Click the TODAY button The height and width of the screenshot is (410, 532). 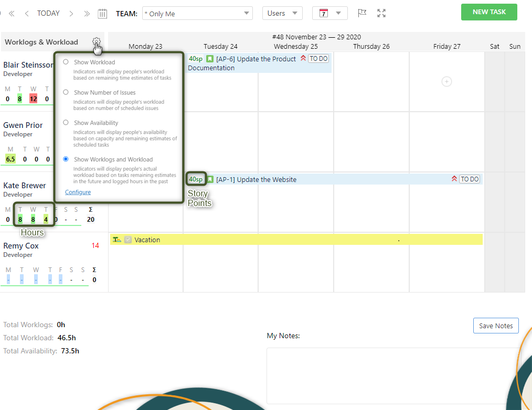[48, 13]
